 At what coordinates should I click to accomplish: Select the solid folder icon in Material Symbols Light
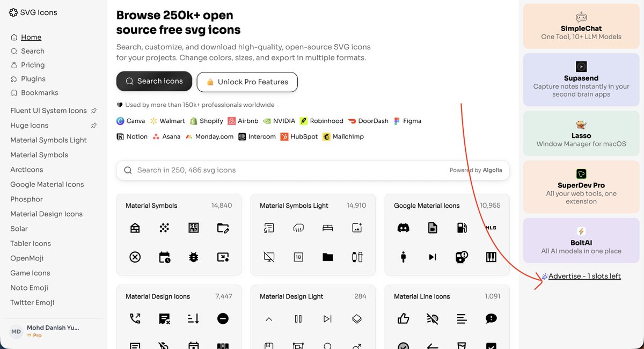click(x=328, y=257)
